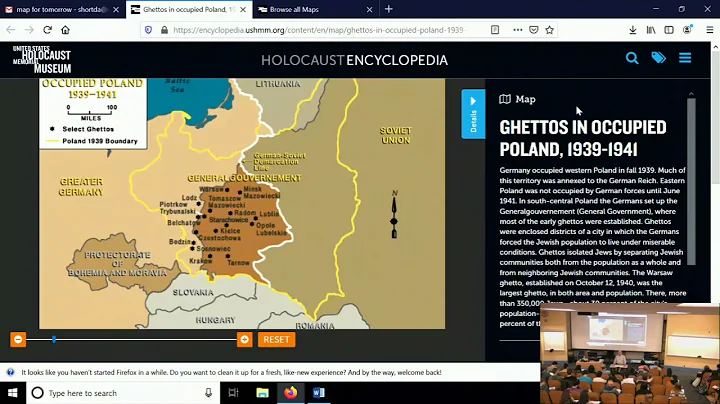Click the browser forward arrow
The image size is (720, 404).
click(x=29, y=30)
